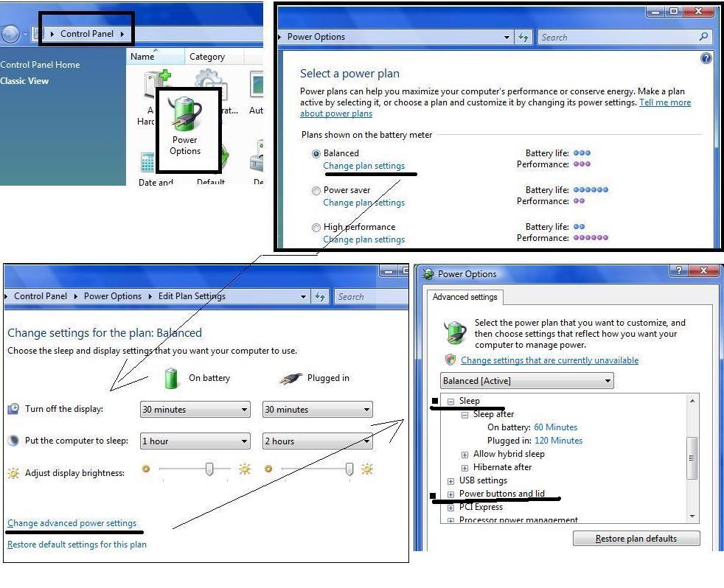Click the On battery brightness slider handle
Viewport: 724px width, 588px height.
[209, 469]
